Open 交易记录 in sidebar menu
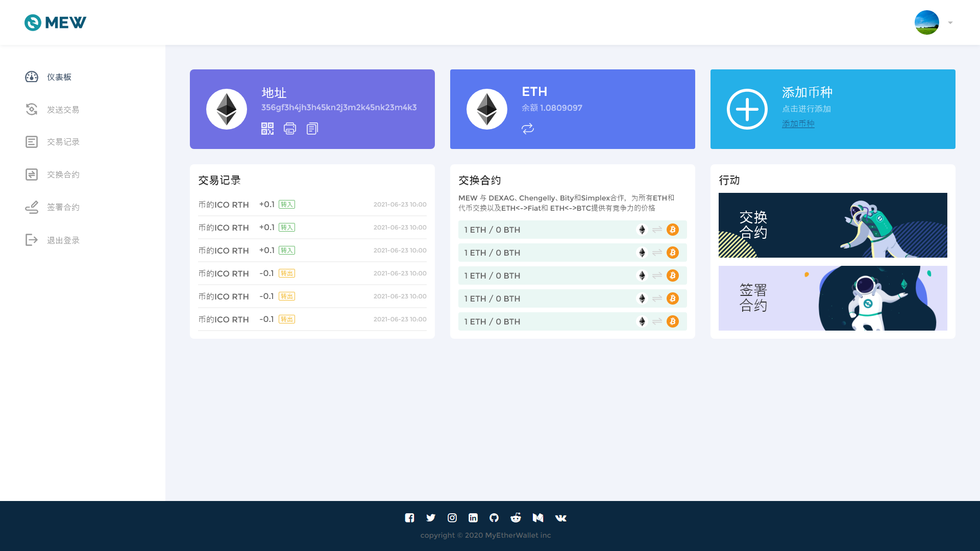Screen dimensions: 980x551 pos(63,142)
